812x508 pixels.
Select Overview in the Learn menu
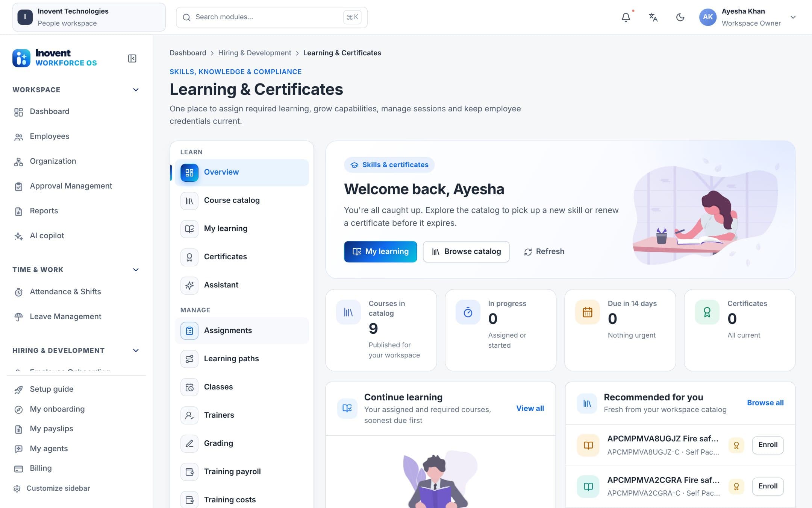pos(242,172)
